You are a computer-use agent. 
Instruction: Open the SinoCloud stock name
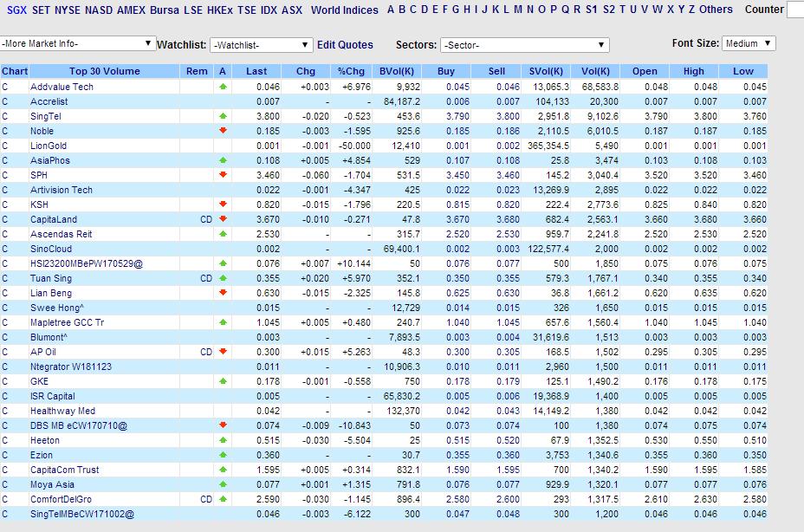tap(51, 249)
